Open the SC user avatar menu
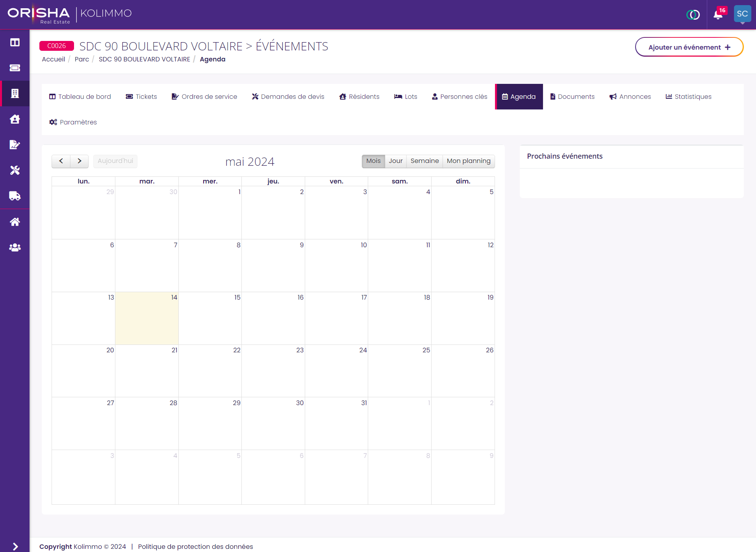 tap(742, 14)
